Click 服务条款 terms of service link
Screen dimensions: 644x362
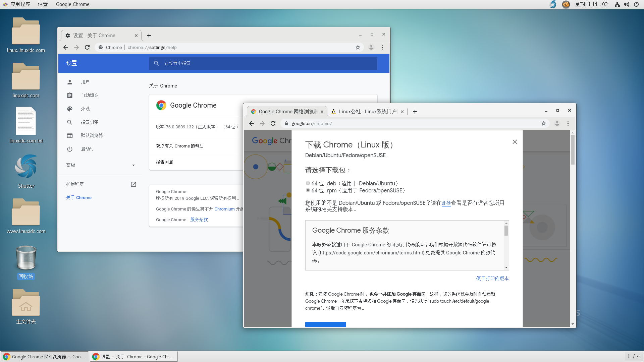pyautogui.click(x=198, y=219)
